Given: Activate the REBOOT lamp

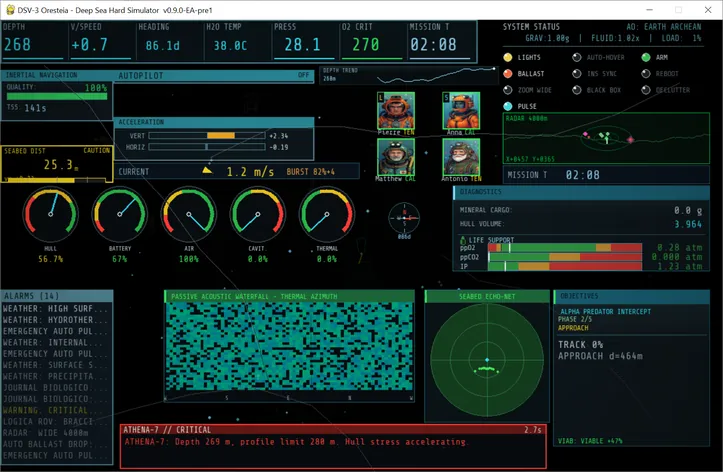Looking at the screenshot, I should 646,73.
